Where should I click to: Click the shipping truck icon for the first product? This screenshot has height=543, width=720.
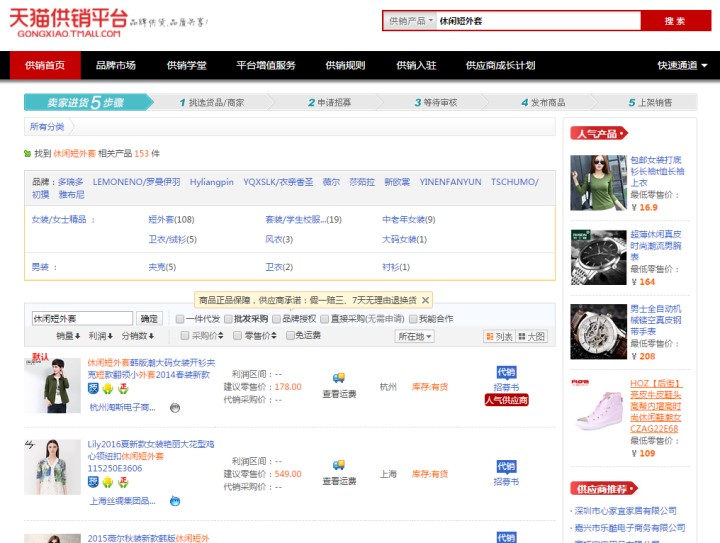pyautogui.click(x=338, y=378)
